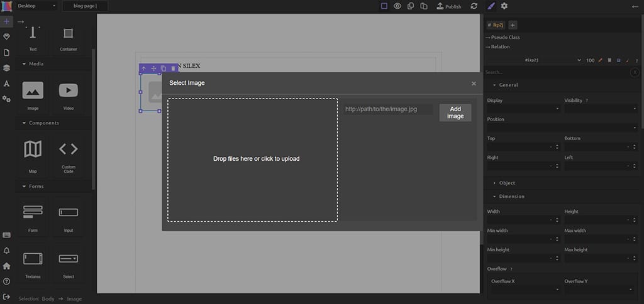Click the home icon in sidebar
This screenshot has width=644, height=304.
tap(6, 266)
